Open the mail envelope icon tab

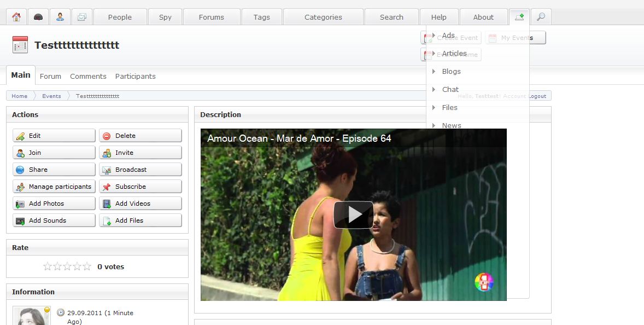click(82, 17)
